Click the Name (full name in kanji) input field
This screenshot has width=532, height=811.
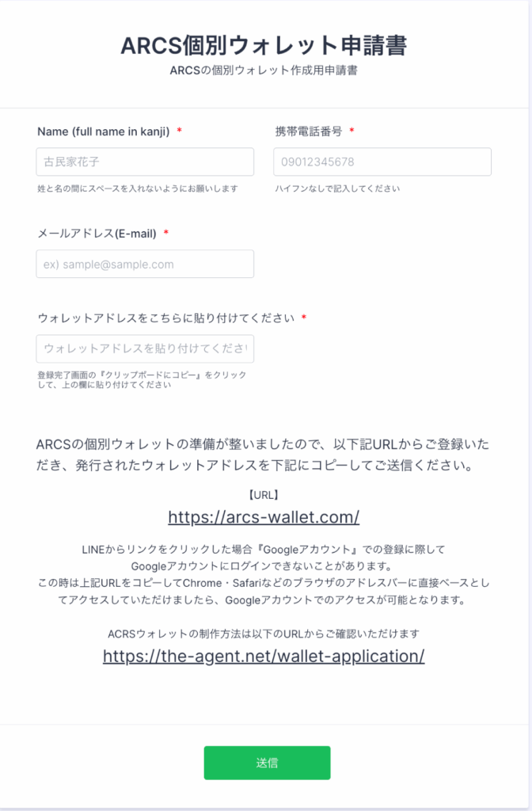pos(145,162)
